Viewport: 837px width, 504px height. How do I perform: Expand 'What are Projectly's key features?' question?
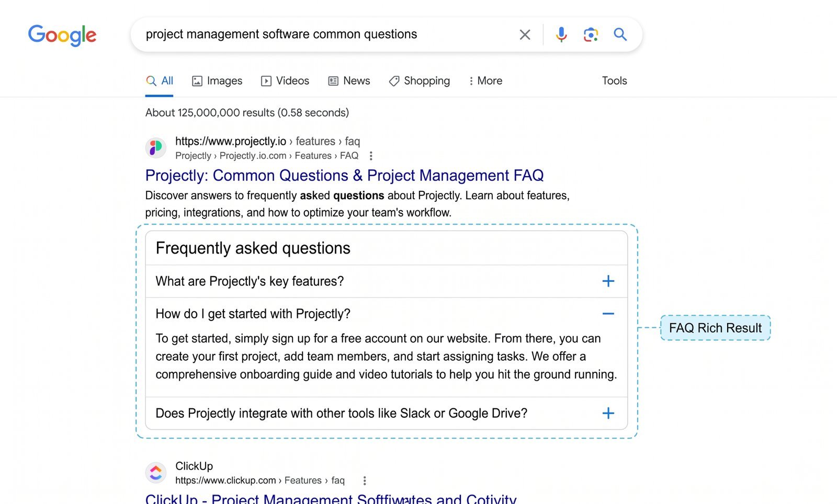click(x=386, y=281)
